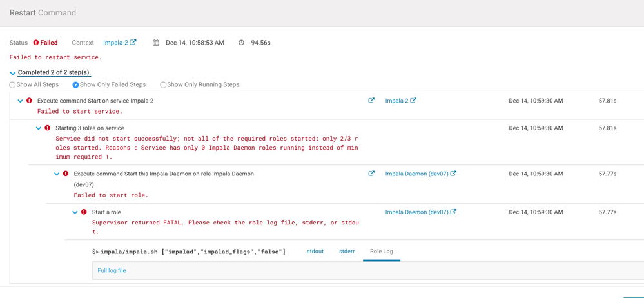
Task: Collapse the Starting 3 roles on service step
Action: point(39,128)
